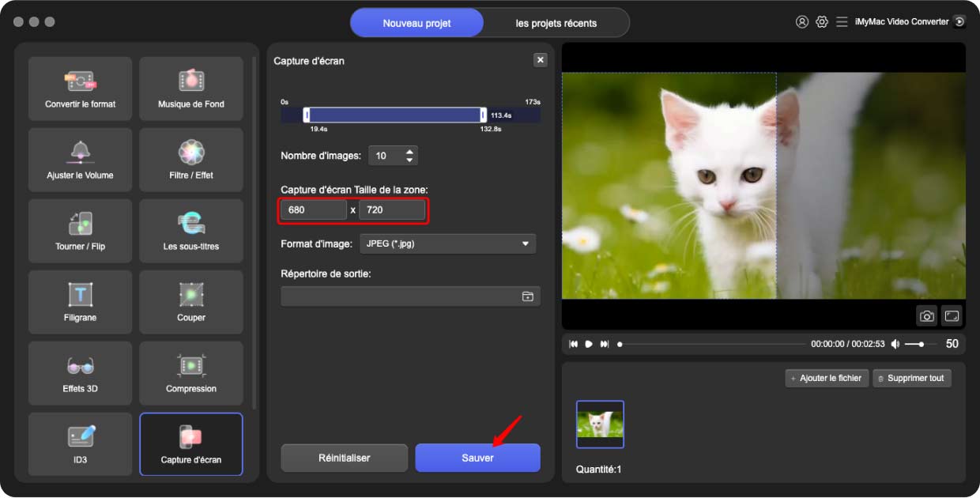Toggle fullscreen preview icon
Screen dimensions: 980x498
[x=952, y=316]
